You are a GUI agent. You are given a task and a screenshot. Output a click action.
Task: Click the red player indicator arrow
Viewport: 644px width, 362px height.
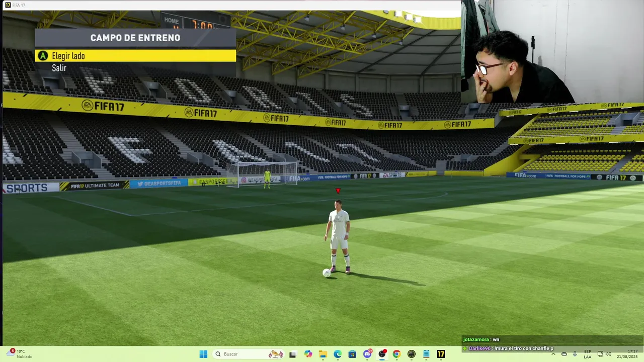pos(338,191)
